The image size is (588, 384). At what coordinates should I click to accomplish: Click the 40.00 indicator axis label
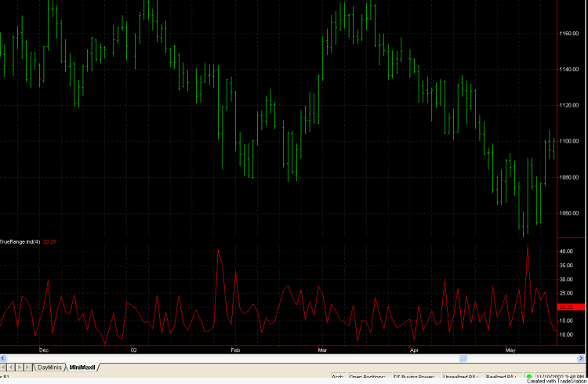pyautogui.click(x=566, y=252)
